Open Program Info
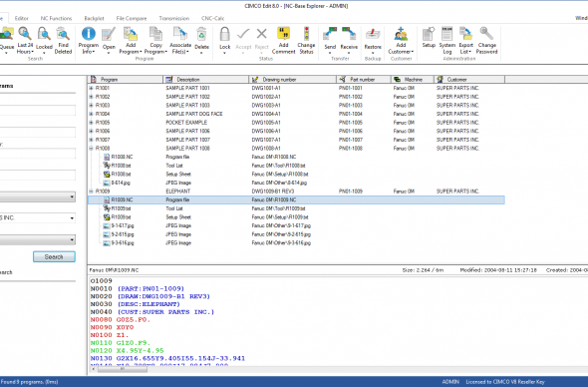The height and width of the screenshot is (387, 588). click(89, 40)
